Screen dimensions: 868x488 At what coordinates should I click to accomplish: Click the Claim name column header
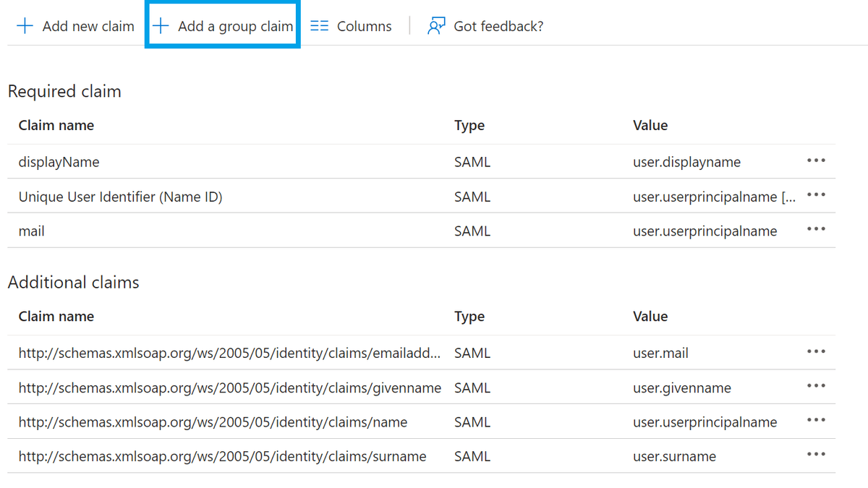click(x=56, y=124)
